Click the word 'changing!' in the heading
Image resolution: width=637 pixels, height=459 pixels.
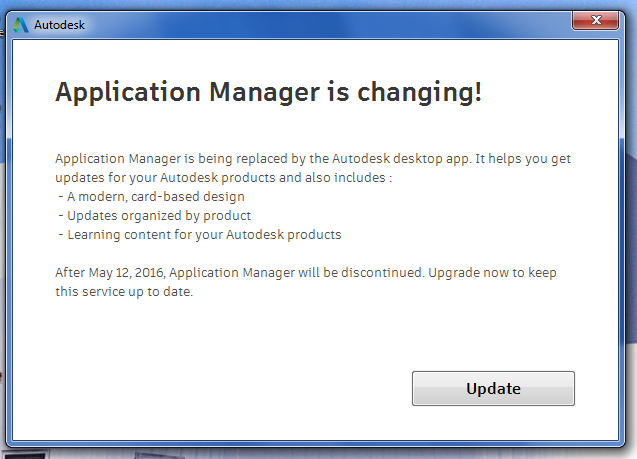419,92
